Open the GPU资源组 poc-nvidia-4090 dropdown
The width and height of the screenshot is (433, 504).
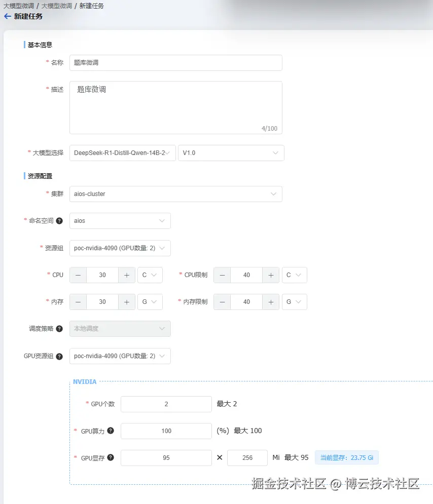pos(120,356)
